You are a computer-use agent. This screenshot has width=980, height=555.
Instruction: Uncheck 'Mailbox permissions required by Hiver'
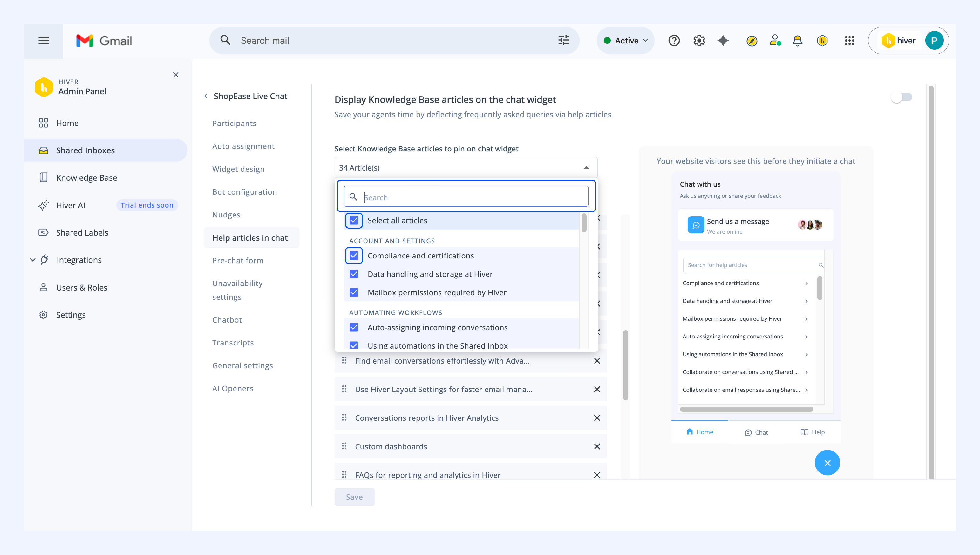coord(354,292)
